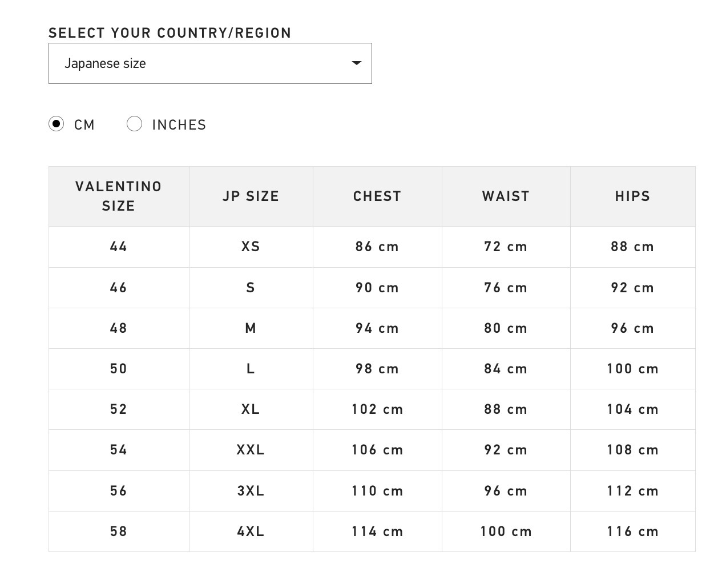Click the 102 cm chest measurement
The width and height of the screenshot is (718, 588).
(x=377, y=409)
